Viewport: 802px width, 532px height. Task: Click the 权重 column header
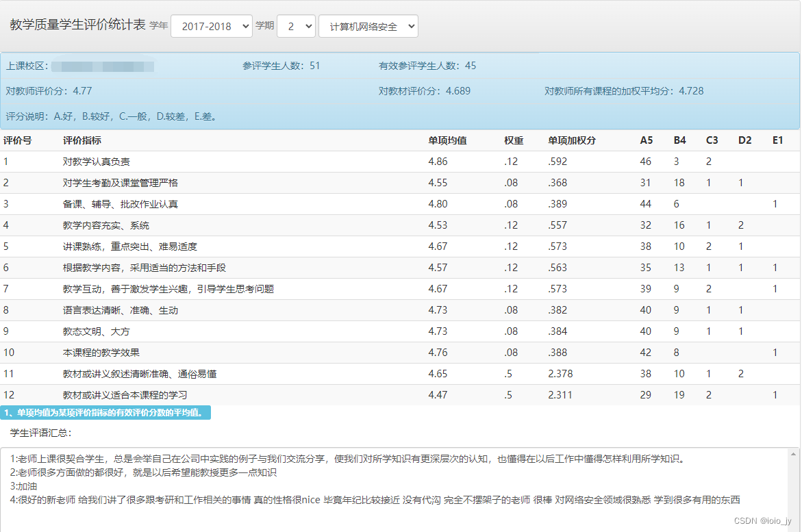[514, 140]
